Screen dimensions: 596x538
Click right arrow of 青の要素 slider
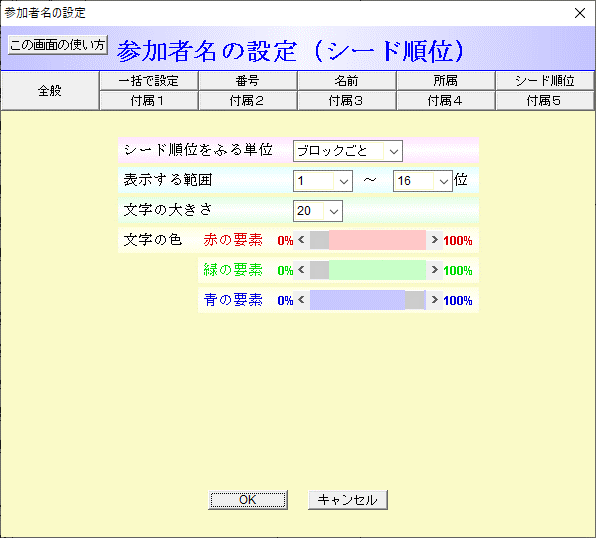click(434, 300)
